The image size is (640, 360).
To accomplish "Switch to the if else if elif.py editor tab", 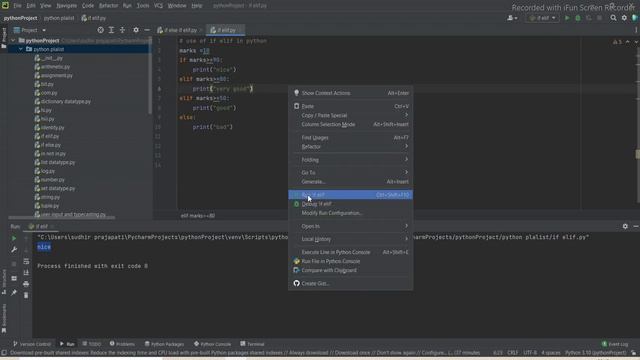I will click(180, 30).
